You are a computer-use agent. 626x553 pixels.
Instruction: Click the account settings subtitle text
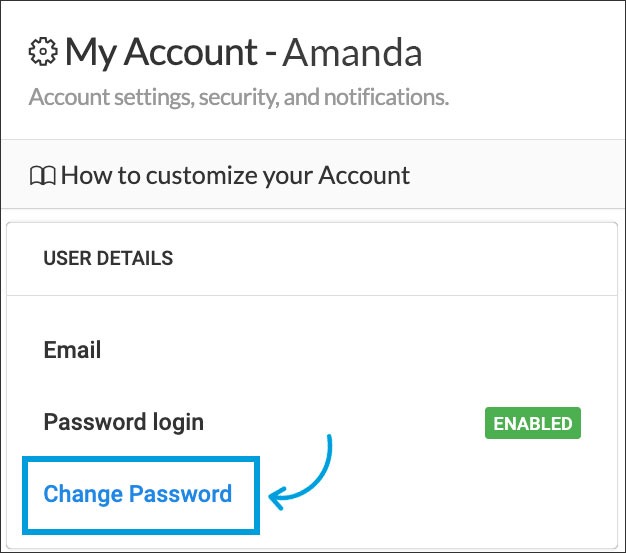[x=239, y=98]
